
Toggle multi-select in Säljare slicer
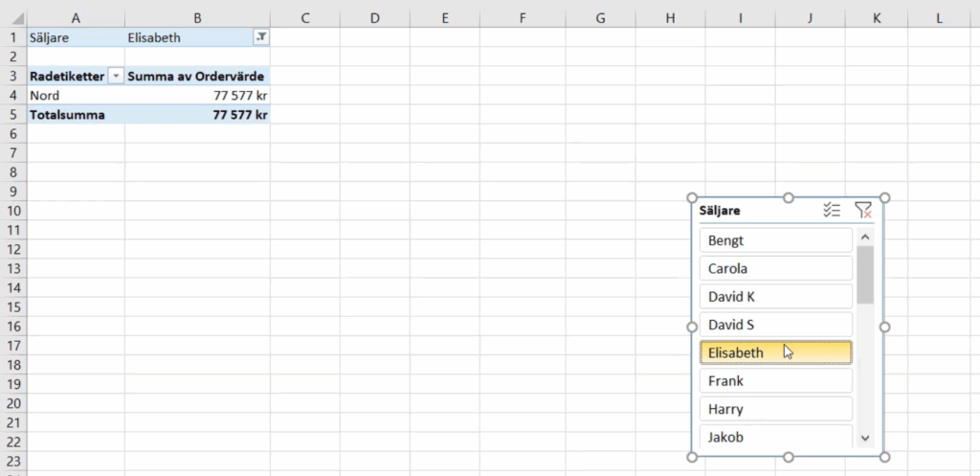(x=832, y=211)
